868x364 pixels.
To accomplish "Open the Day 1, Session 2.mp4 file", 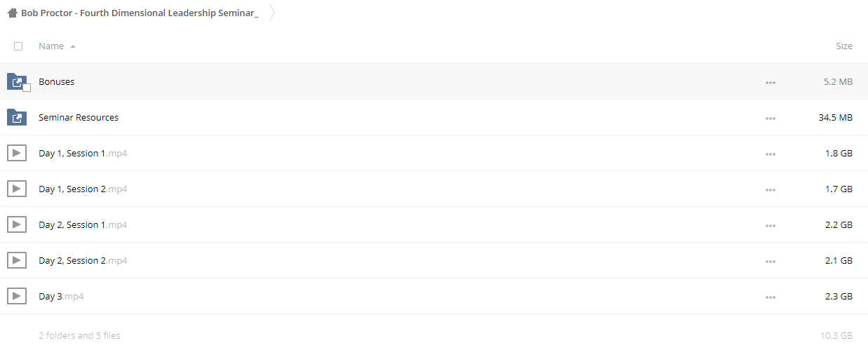I will tap(83, 189).
